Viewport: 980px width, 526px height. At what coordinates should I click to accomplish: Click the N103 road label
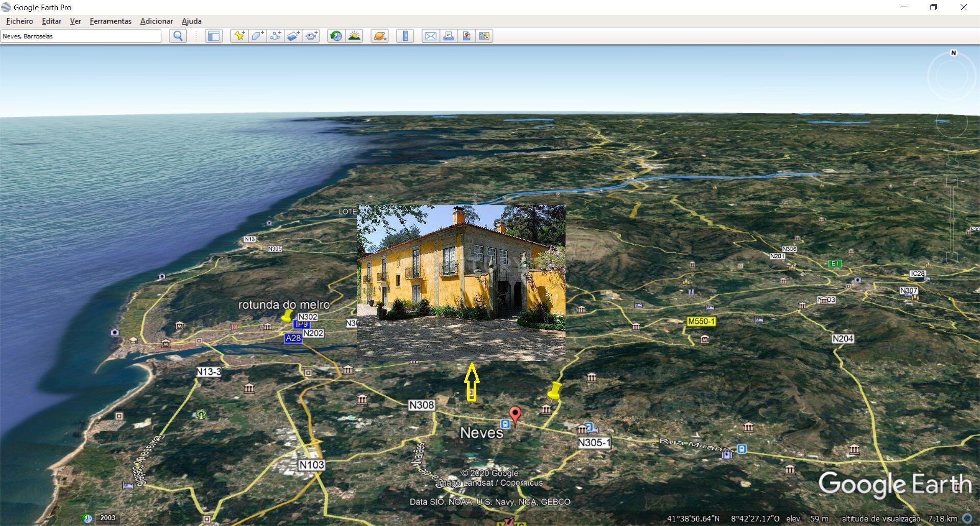click(x=311, y=465)
